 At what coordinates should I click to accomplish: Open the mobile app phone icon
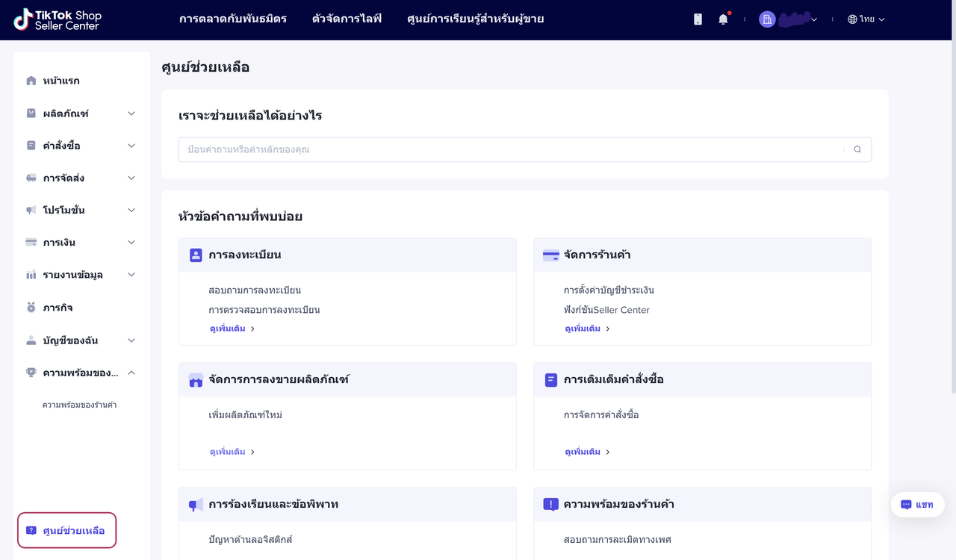[698, 19]
